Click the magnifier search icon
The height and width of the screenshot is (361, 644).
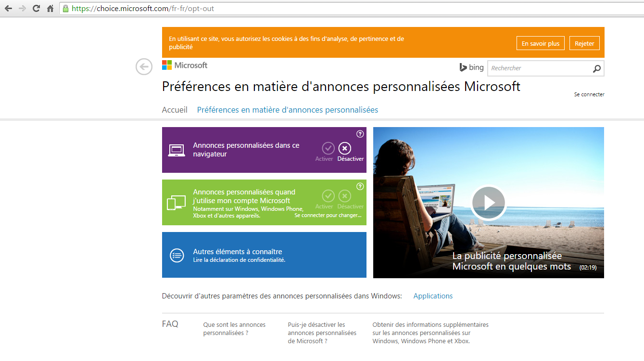(597, 68)
